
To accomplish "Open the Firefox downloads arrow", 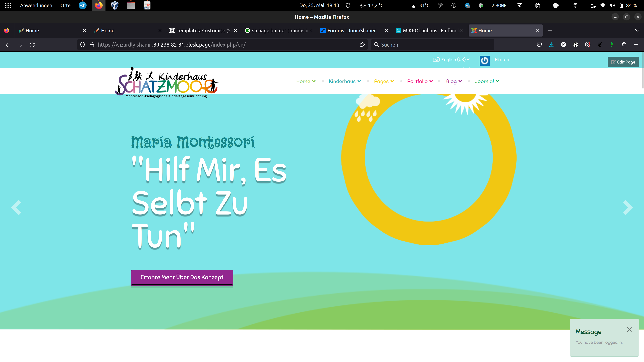I will tap(551, 45).
